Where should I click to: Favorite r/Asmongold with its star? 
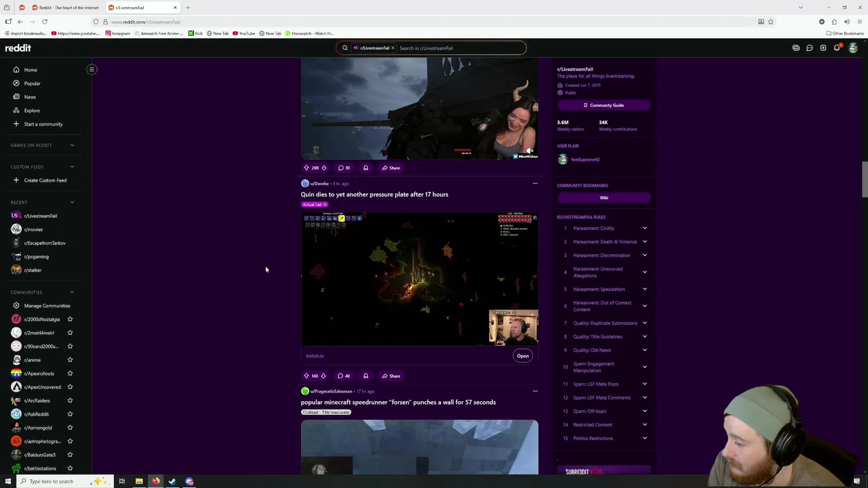(70, 428)
